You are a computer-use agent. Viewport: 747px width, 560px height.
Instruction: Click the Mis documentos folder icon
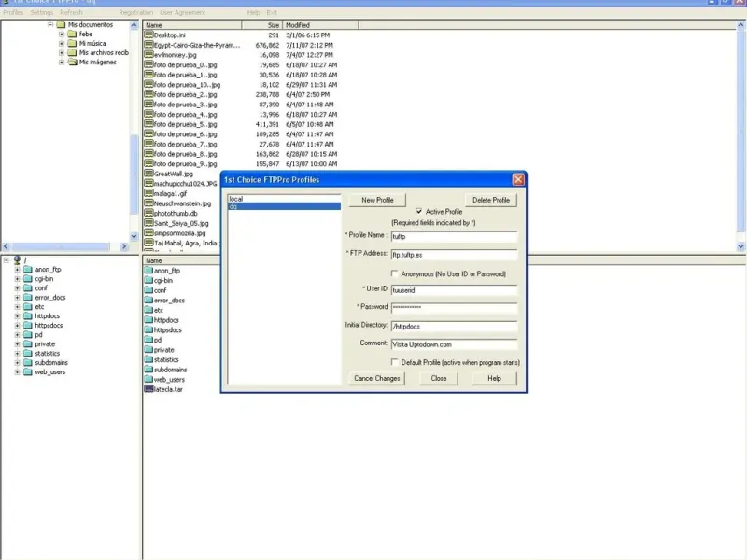(x=61, y=25)
